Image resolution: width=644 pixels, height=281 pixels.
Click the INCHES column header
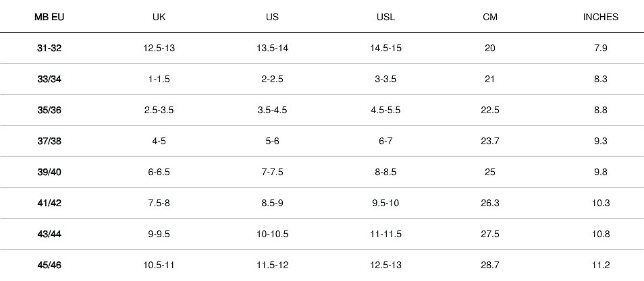click(601, 17)
